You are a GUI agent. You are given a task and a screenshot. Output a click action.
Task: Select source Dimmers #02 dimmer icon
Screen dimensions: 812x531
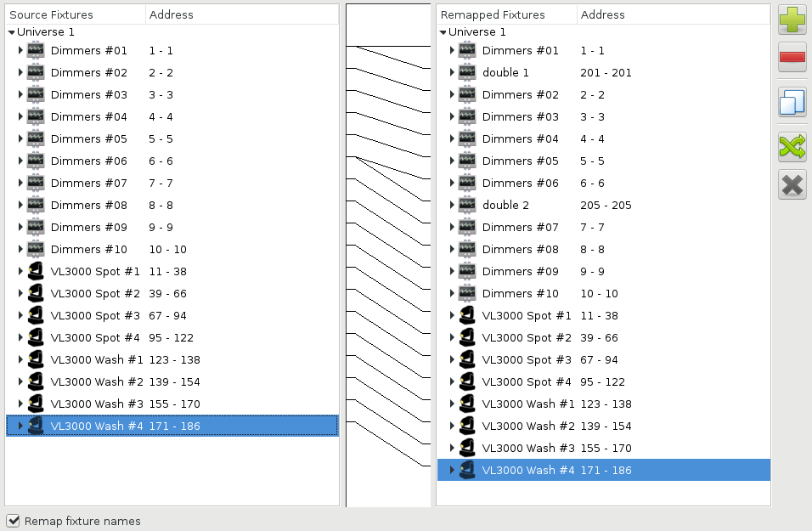[x=36, y=72]
